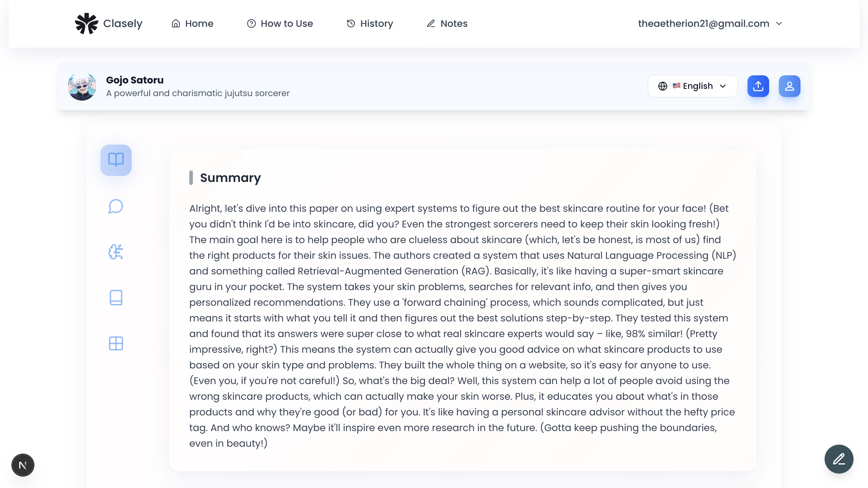The image size is (868, 488).
Task: Click the blue upload icon button
Action: pos(758,86)
